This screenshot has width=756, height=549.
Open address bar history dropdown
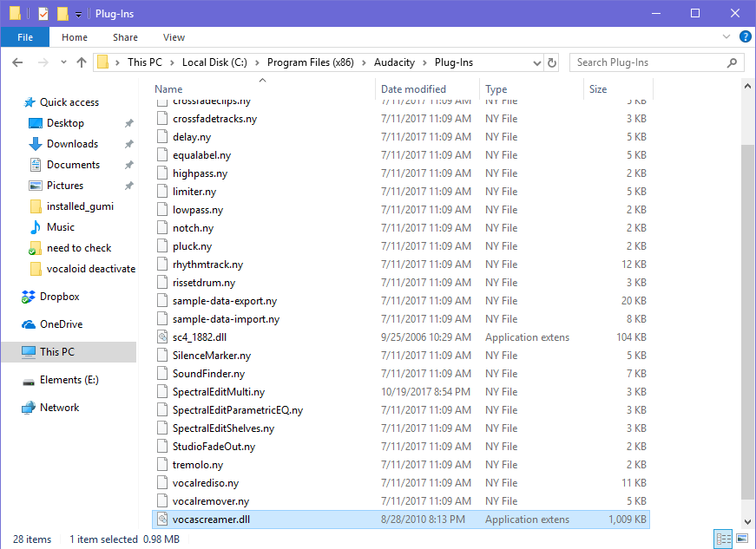coord(536,62)
